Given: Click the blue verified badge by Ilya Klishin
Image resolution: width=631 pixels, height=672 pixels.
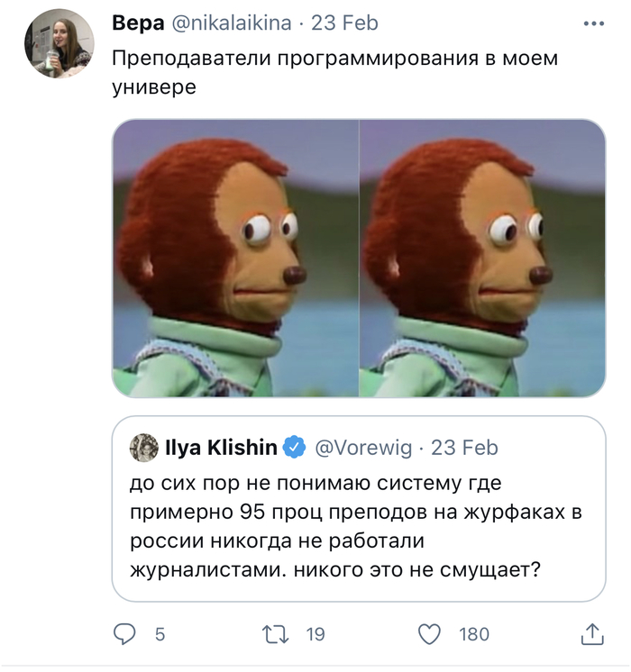Looking at the screenshot, I should click(x=294, y=447).
